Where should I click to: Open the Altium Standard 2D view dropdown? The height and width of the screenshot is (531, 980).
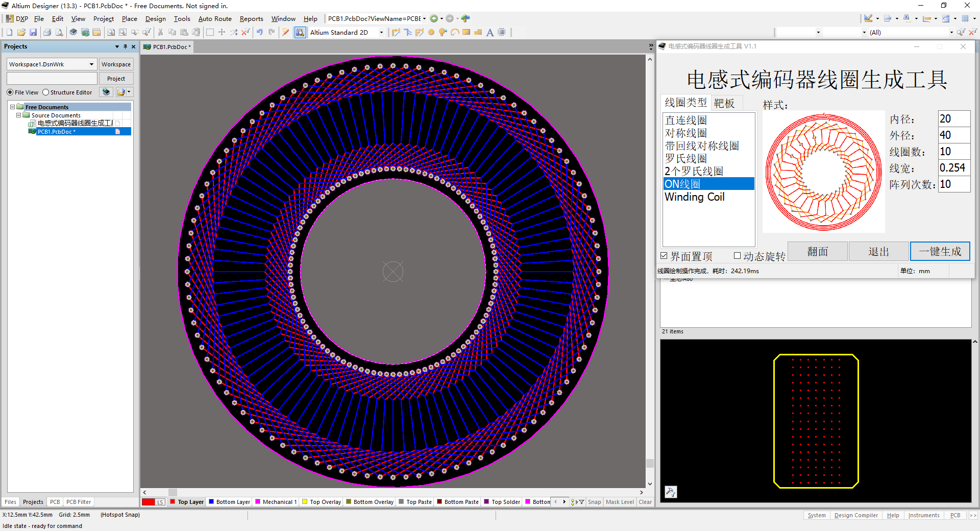pos(381,32)
